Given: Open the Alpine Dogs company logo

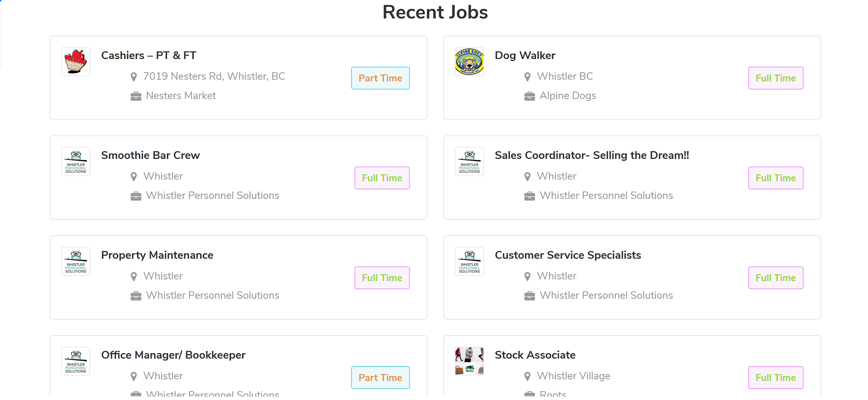Looking at the screenshot, I should [x=469, y=62].
